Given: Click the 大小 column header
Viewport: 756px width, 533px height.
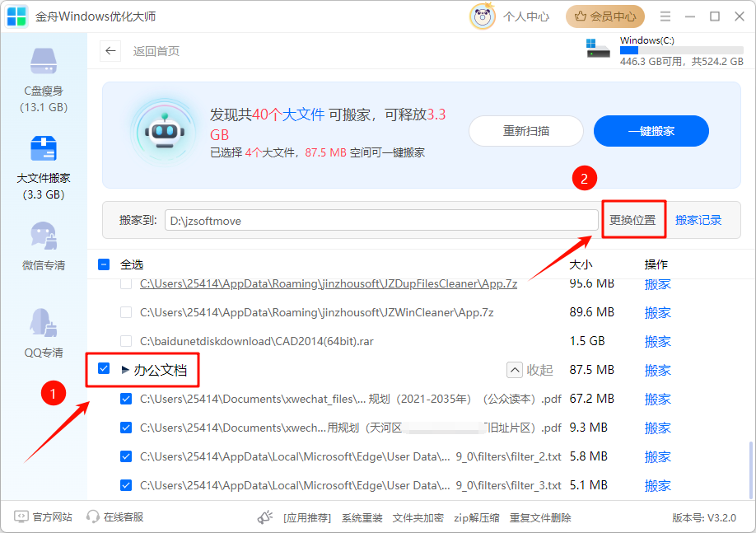Looking at the screenshot, I should pyautogui.click(x=581, y=264).
